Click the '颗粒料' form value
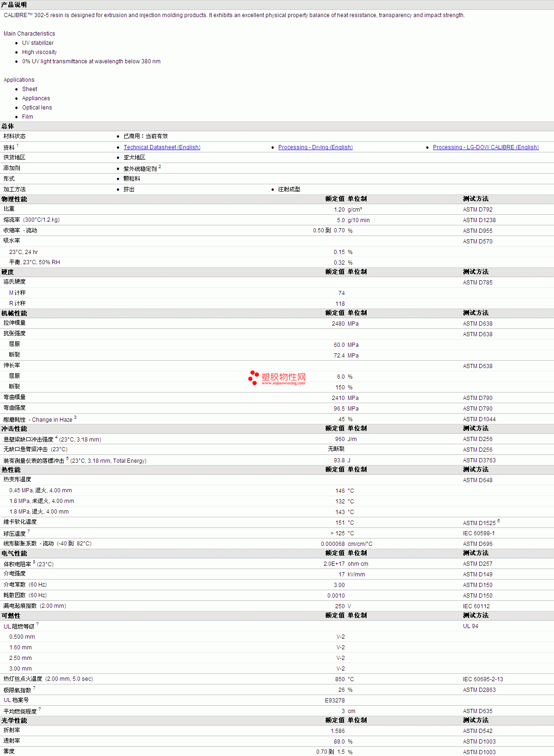This screenshot has height=756, width=554. click(132, 179)
